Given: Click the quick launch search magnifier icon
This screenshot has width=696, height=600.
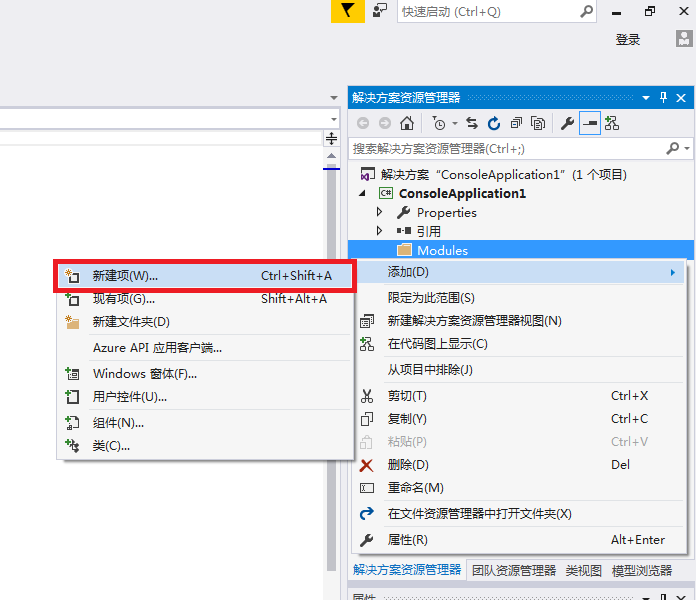Looking at the screenshot, I should click(586, 11).
